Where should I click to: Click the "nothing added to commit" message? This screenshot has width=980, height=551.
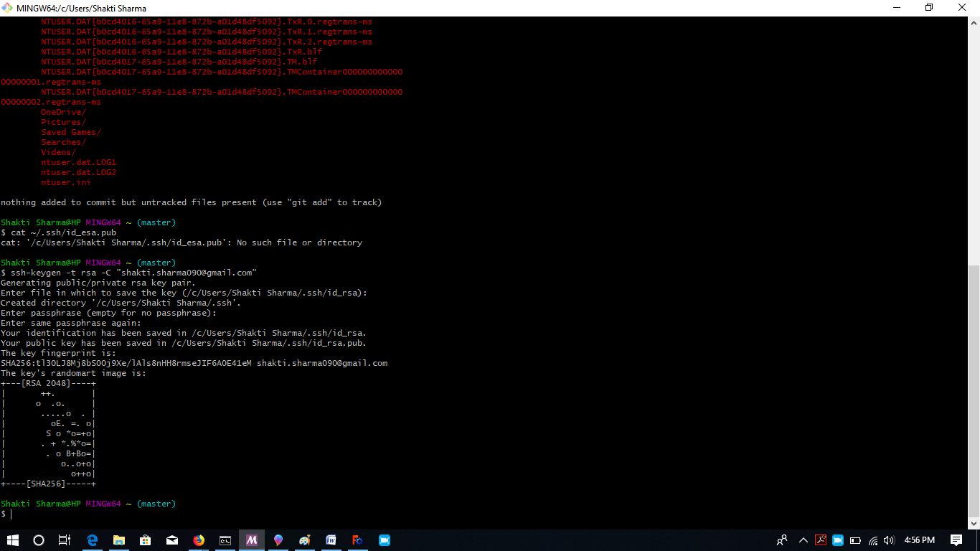pos(192,202)
